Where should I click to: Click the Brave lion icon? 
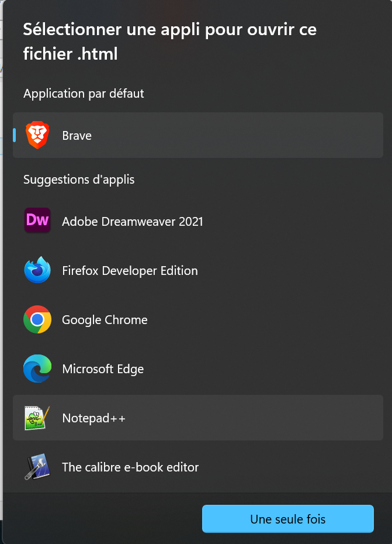37,135
